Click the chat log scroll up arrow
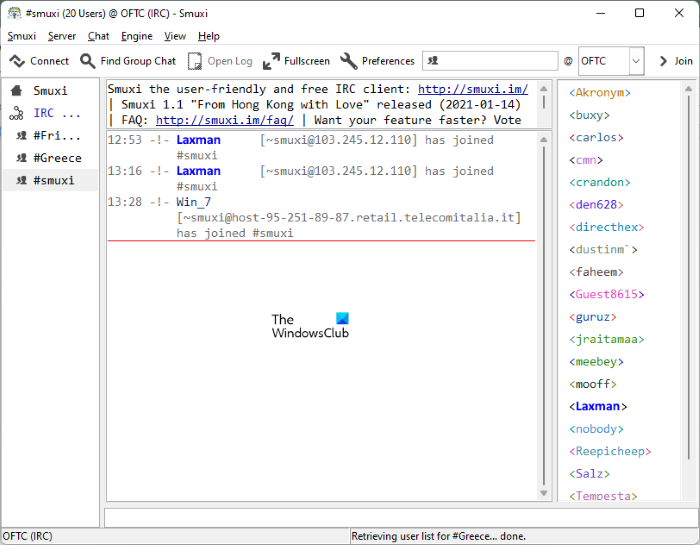 (544, 140)
